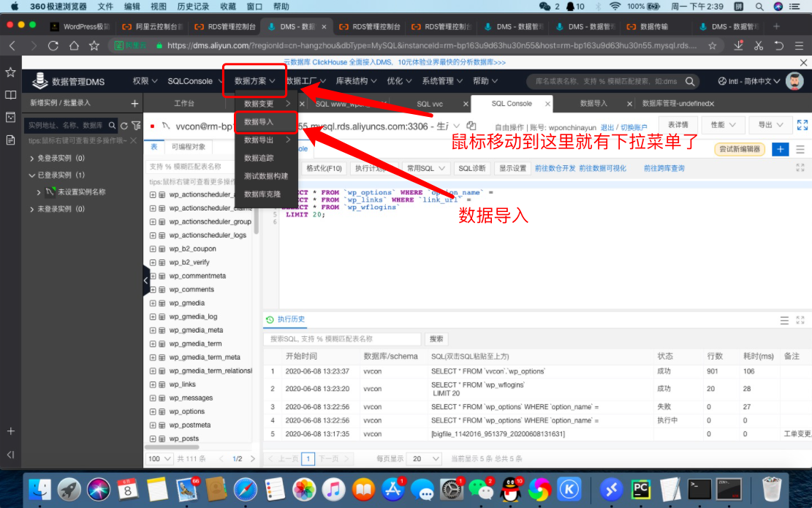Open the browser download manager icon
Screen dimensions: 812x508
tap(738, 45)
